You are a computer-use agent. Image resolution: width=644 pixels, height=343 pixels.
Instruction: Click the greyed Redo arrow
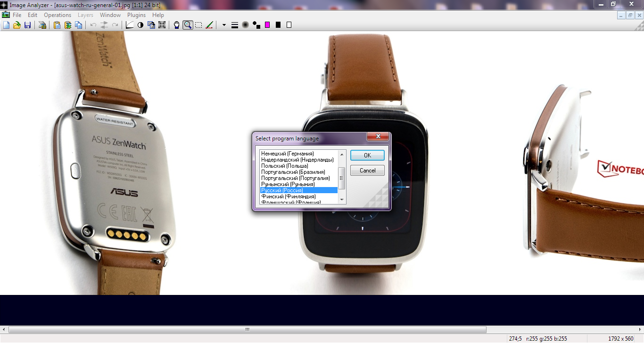(x=115, y=25)
